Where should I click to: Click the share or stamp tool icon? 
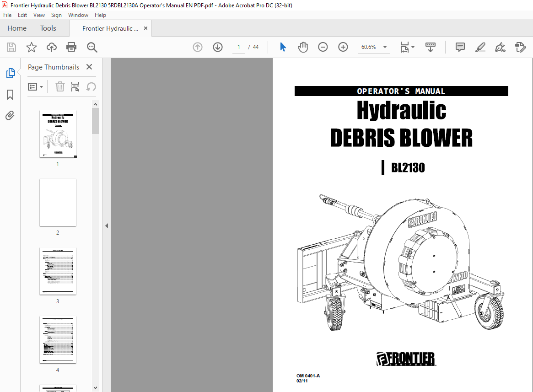pyautogui.click(x=521, y=47)
